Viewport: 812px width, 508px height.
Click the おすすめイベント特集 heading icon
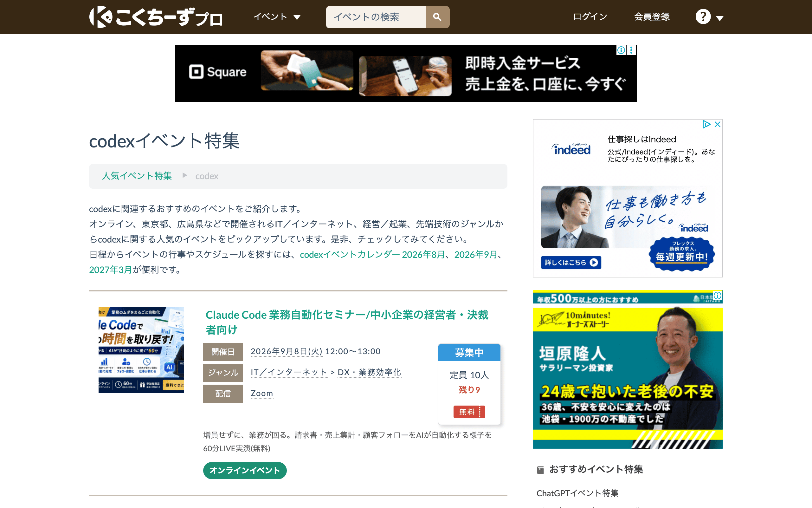[540, 470]
